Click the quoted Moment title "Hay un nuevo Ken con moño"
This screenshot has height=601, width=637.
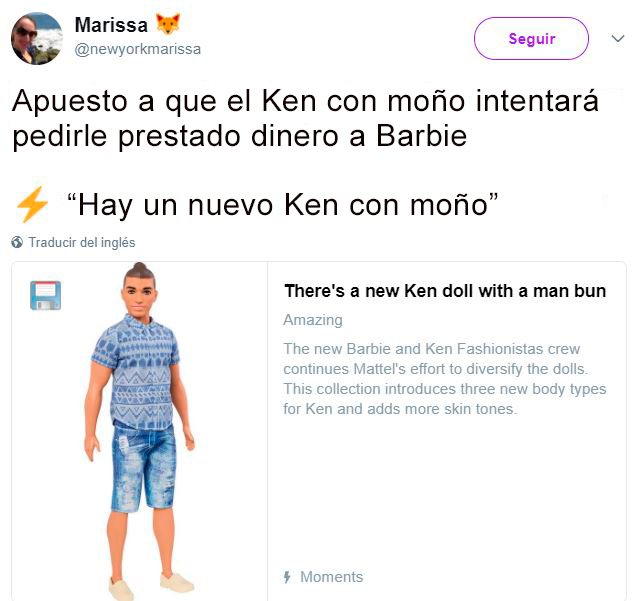point(282,205)
